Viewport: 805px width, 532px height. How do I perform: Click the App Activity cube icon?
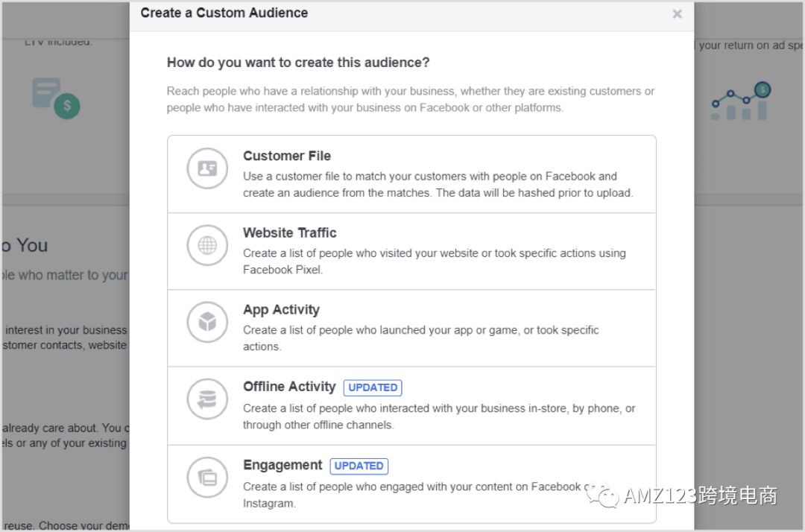click(x=206, y=322)
